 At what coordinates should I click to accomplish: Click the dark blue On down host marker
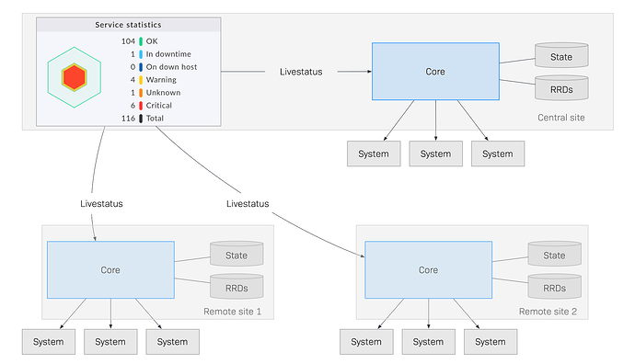141,67
